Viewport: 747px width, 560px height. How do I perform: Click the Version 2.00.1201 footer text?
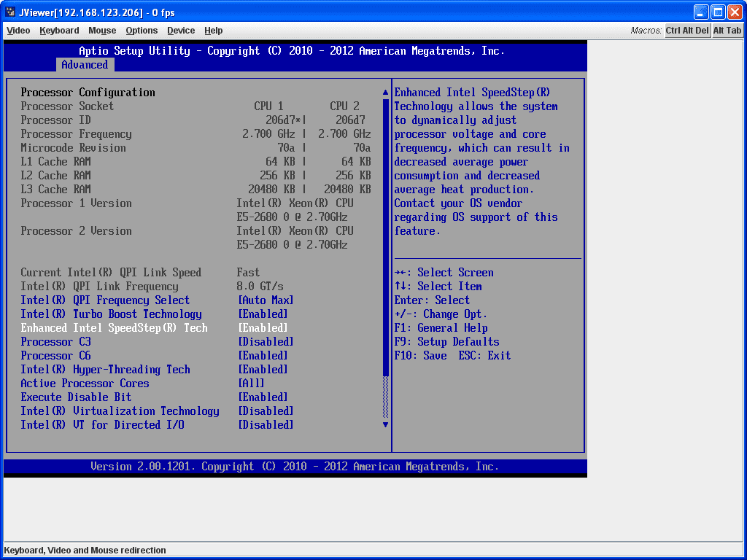[295, 467]
